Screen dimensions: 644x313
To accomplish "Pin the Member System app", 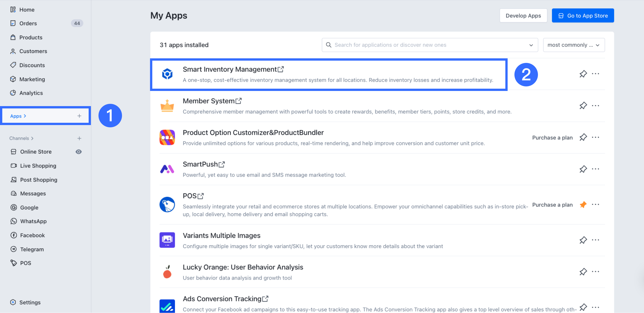I will (583, 106).
